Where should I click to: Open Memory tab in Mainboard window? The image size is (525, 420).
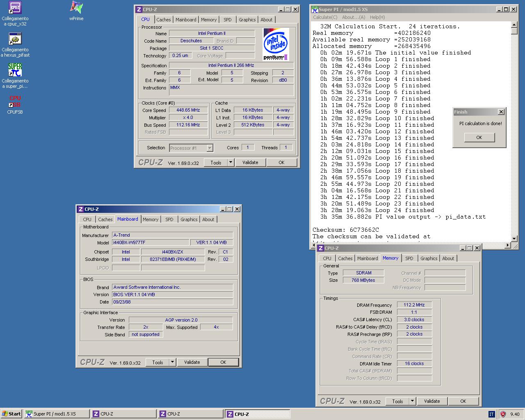[151, 219]
